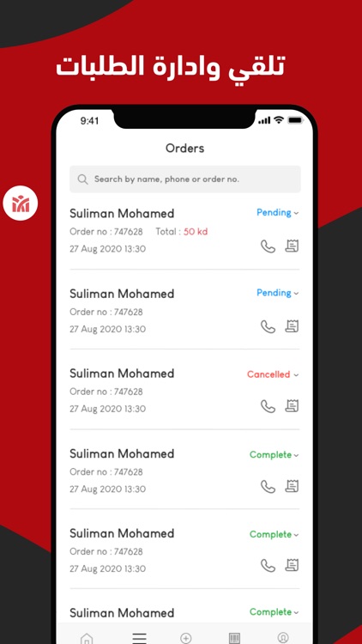
Task: View receipt icon on the cancelled order
Action: 292,406
